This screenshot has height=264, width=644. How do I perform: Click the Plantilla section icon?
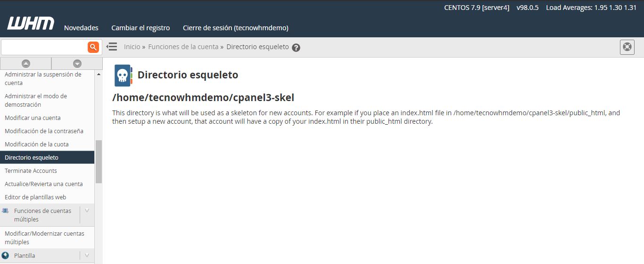[6, 255]
